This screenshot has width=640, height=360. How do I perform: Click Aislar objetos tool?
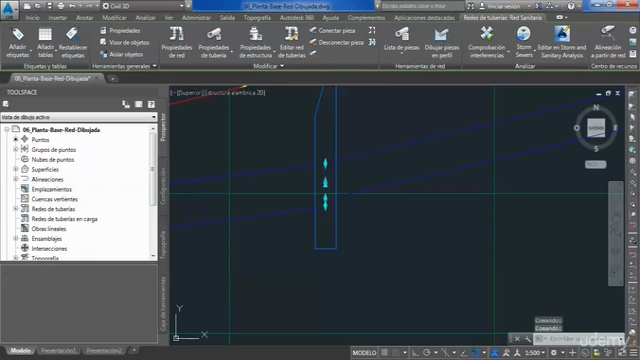(121, 54)
